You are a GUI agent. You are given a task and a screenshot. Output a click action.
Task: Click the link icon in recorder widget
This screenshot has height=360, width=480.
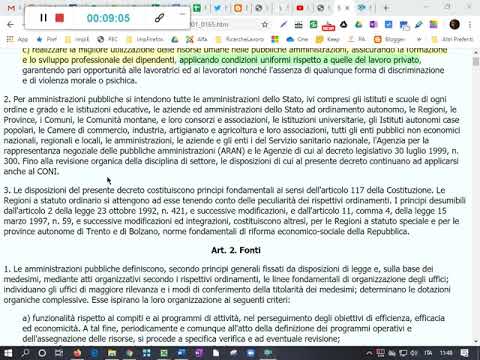[159, 18]
